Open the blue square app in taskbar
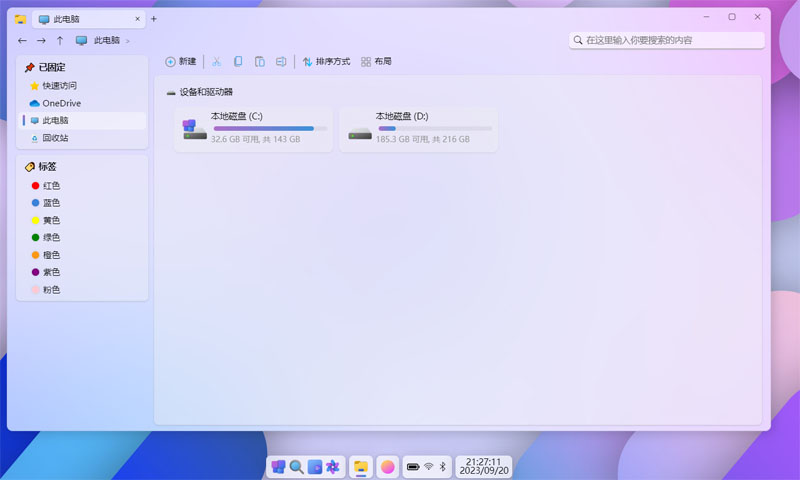The width and height of the screenshot is (800, 480). (x=315, y=467)
